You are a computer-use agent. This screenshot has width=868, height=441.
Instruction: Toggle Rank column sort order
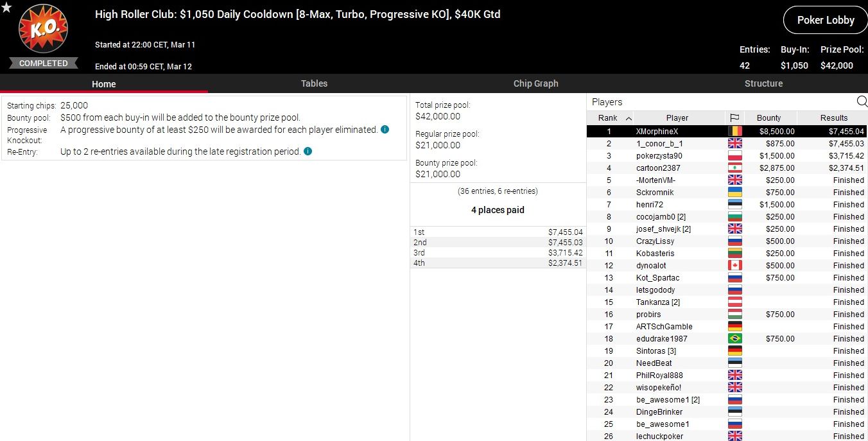click(x=614, y=118)
